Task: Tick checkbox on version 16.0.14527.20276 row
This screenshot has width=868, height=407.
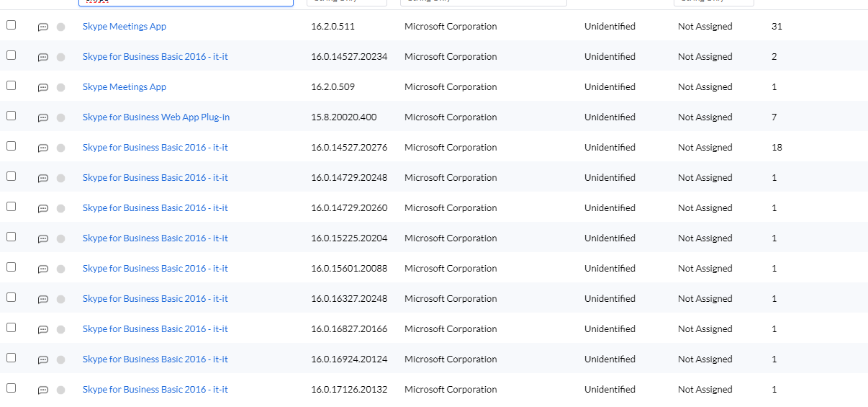Action: coord(11,146)
